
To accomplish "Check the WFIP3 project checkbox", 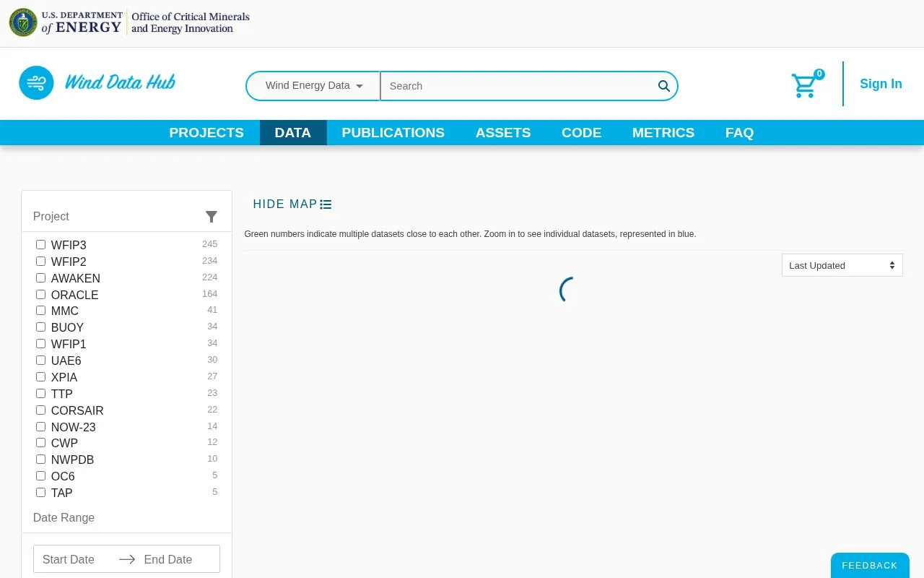I will pyautogui.click(x=40, y=245).
